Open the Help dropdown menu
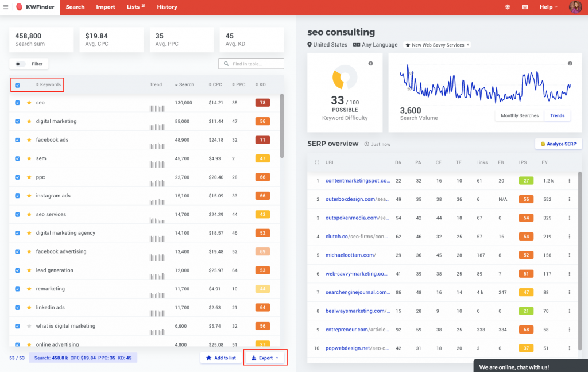The image size is (588, 372). pyautogui.click(x=548, y=7)
